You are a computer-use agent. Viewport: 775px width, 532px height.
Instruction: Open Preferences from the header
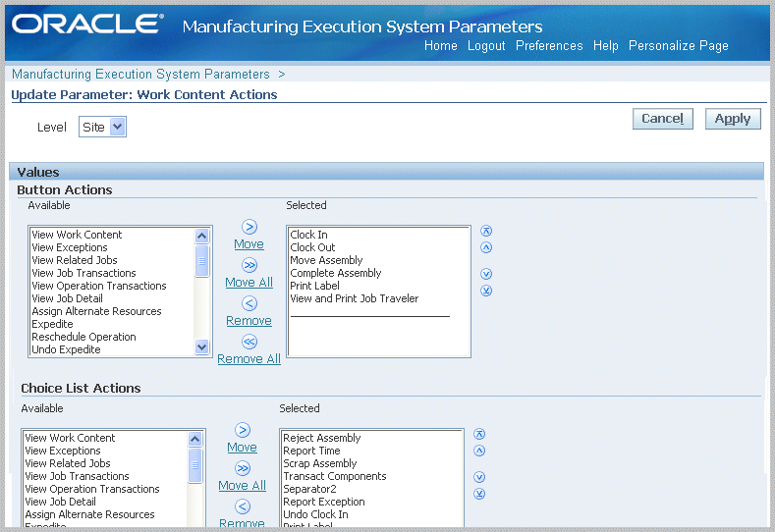[549, 46]
